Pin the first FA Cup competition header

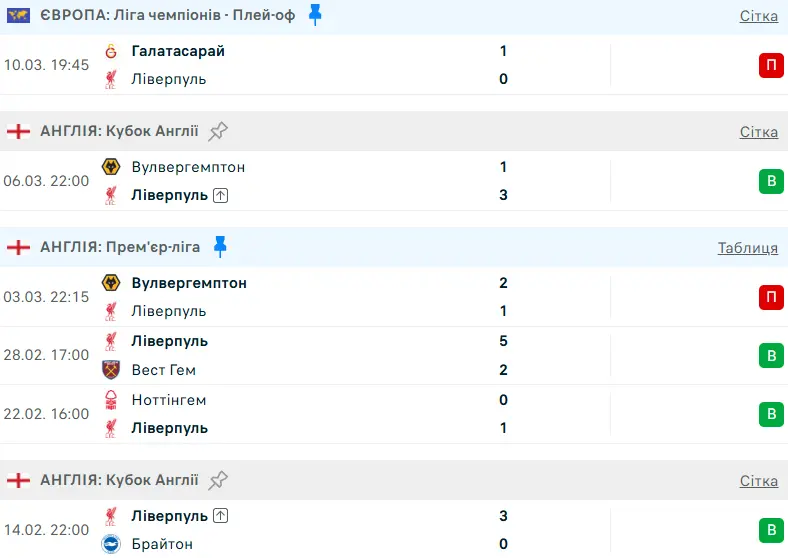point(218,131)
